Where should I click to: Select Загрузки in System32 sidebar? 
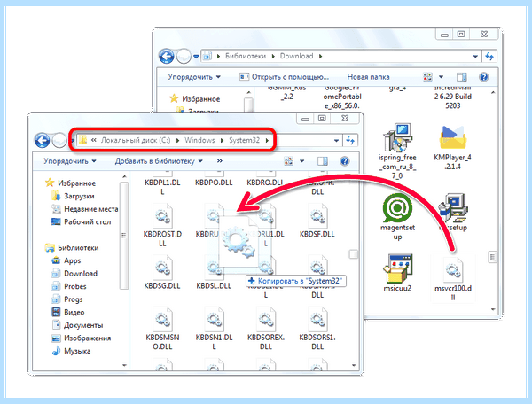click(x=73, y=196)
